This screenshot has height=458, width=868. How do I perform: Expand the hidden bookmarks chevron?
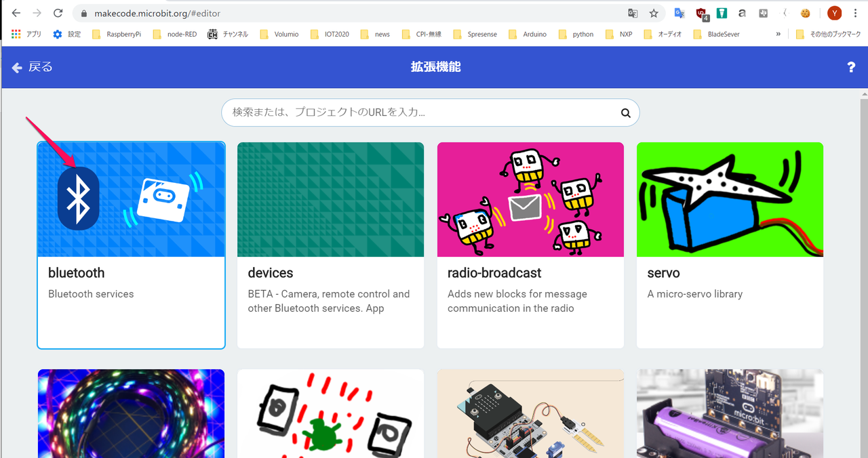778,34
